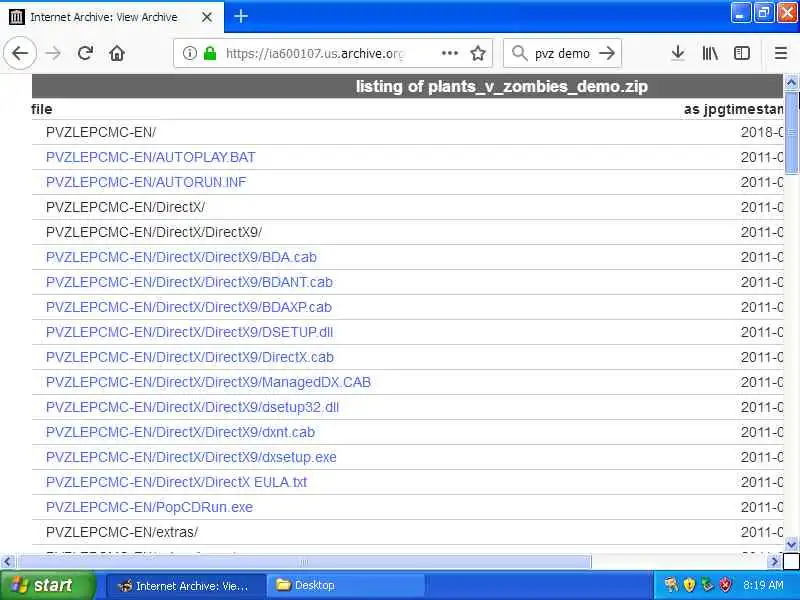Open the Firefox hamburger menu

(x=781, y=53)
